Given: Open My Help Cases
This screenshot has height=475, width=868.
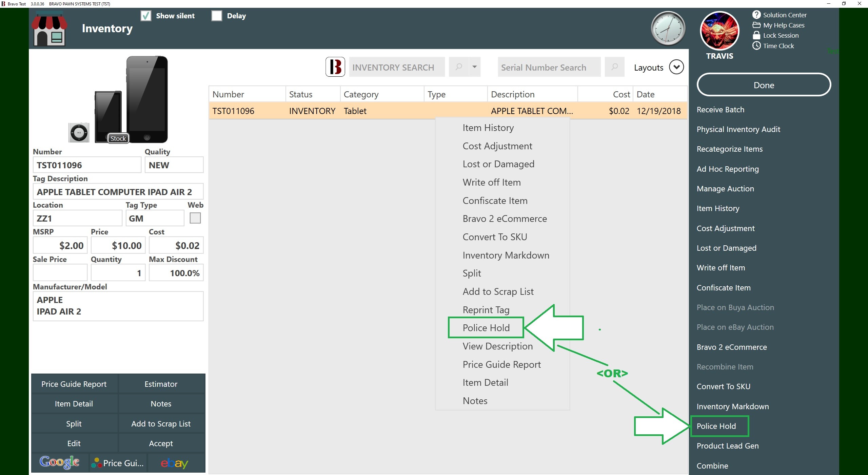Looking at the screenshot, I should [x=778, y=25].
